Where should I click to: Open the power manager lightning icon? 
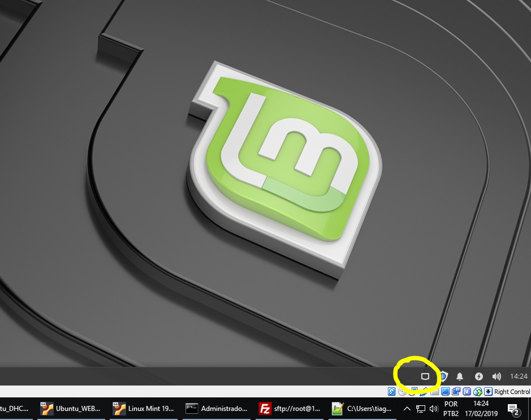coord(478,376)
